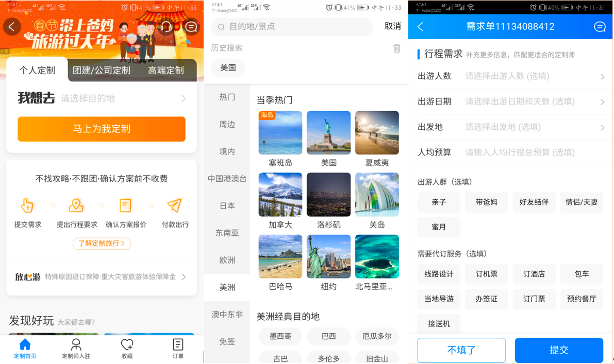The image size is (614, 364).
Task: Open the 订单 orders icon
Action: click(x=178, y=345)
